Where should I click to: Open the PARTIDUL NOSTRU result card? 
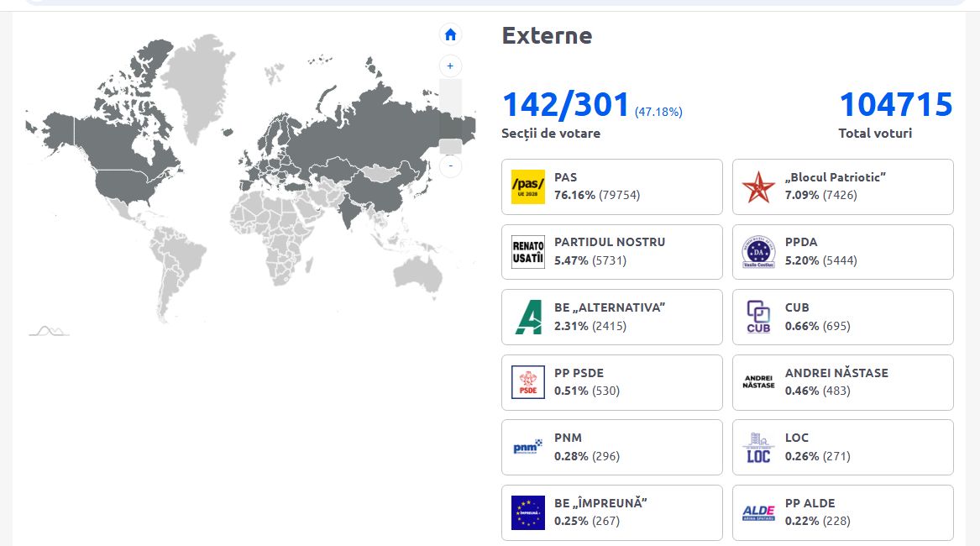612,252
